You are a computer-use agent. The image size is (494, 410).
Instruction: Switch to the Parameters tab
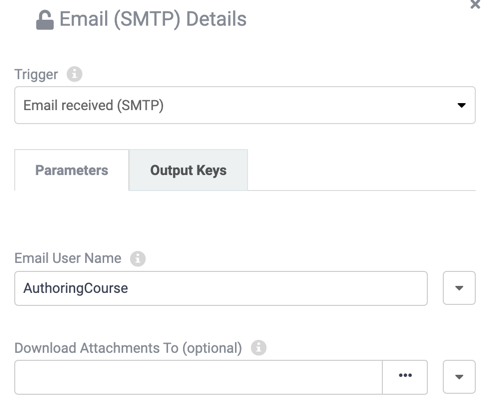(x=72, y=170)
